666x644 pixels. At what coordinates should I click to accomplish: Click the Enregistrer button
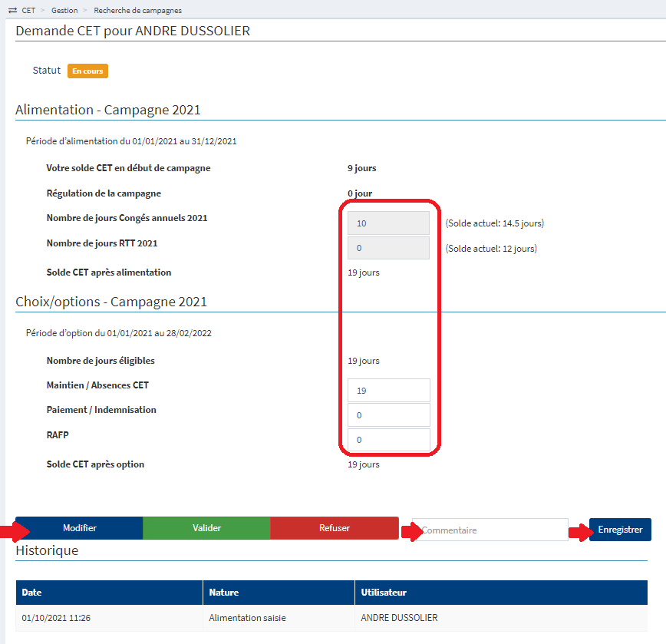tap(620, 529)
